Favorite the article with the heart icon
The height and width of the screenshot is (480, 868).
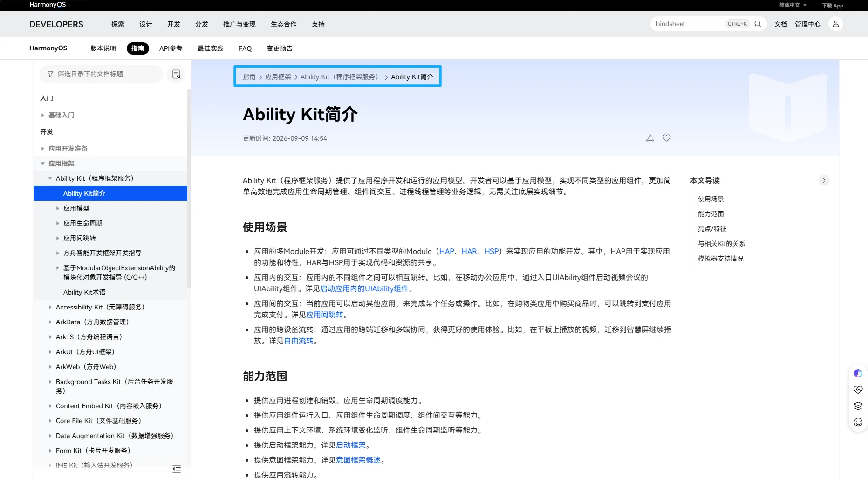point(667,138)
